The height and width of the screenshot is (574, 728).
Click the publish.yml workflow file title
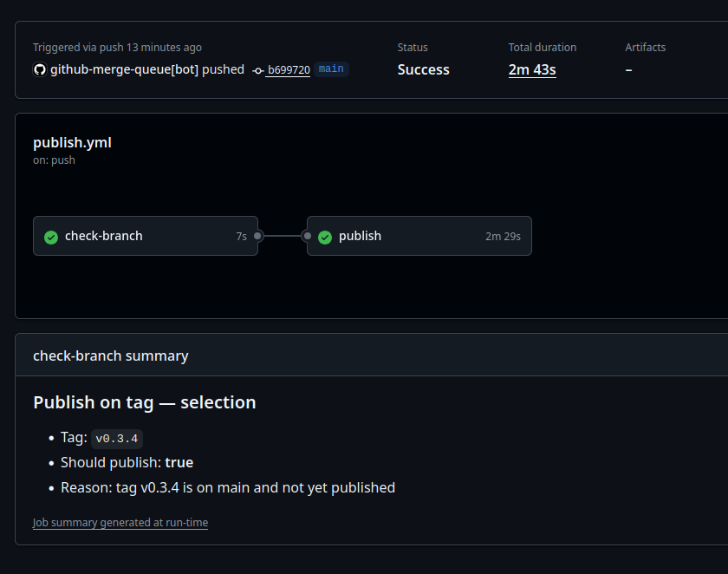72,142
